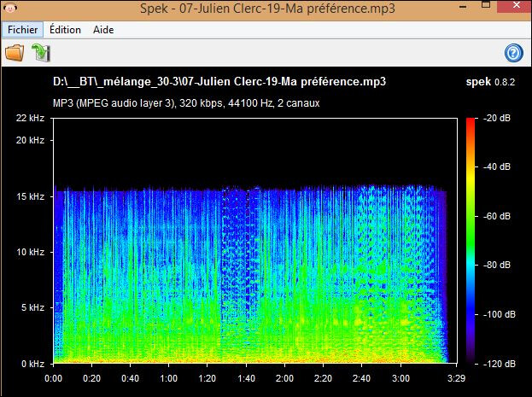Click the 0 kHz frequency axis label
This screenshot has width=532, height=397.
pyautogui.click(x=32, y=364)
